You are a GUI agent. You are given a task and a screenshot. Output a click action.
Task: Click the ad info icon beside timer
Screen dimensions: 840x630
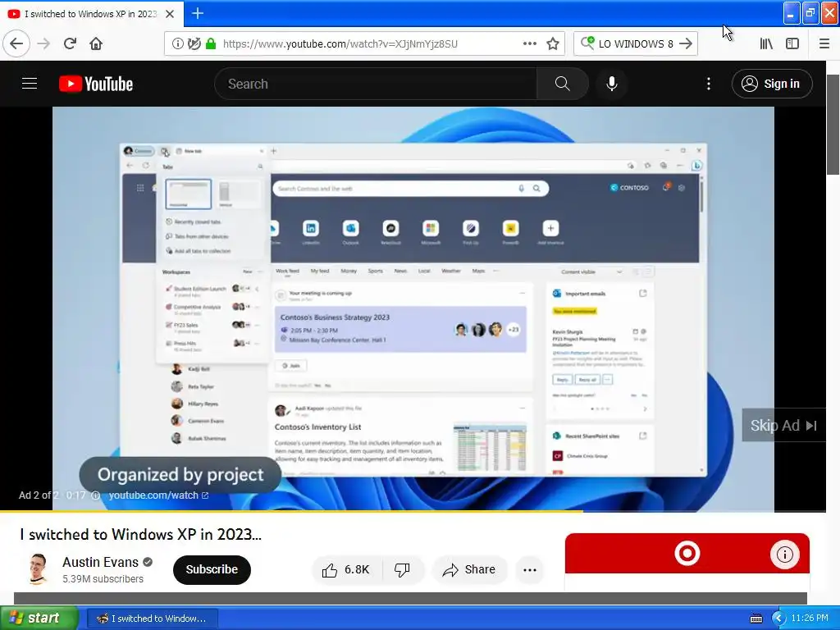click(x=95, y=495)
